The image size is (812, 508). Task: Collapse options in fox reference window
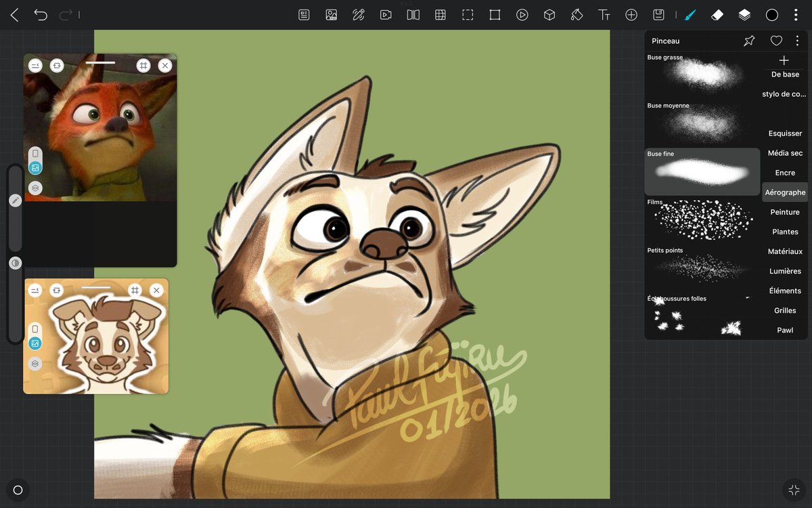pos(35,66)
